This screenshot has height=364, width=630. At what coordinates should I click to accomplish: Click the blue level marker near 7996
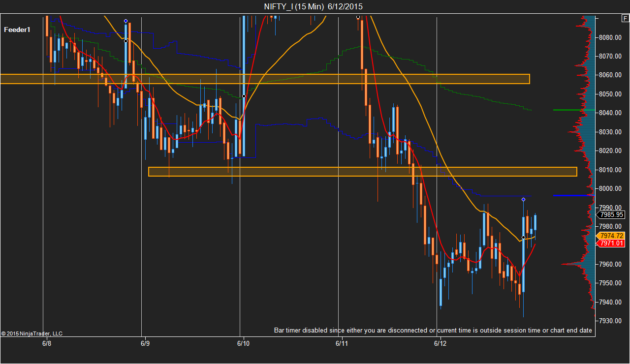573,195
